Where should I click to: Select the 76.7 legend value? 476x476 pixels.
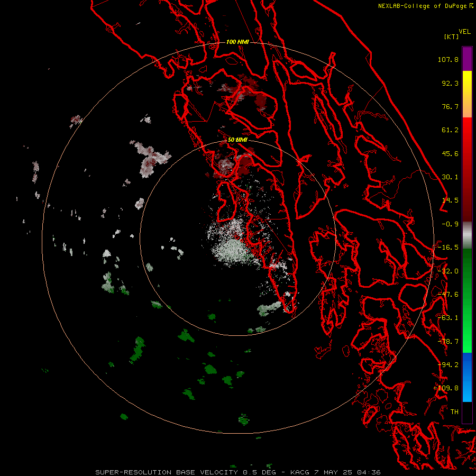tap(450, 106)
